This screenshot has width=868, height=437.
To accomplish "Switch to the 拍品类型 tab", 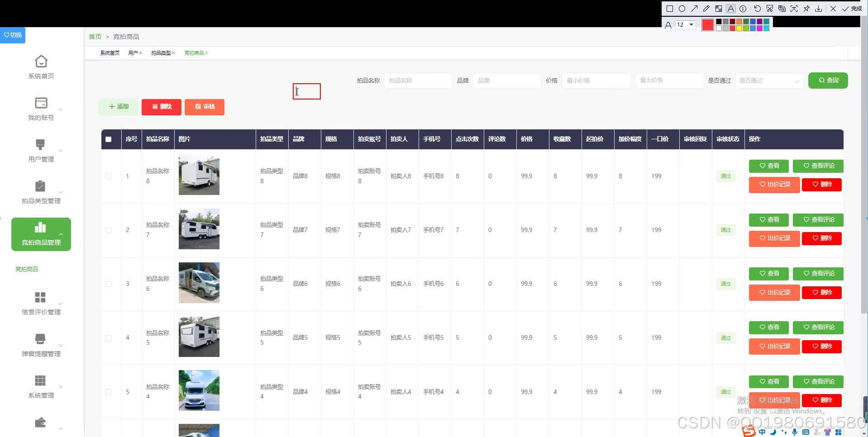I will click(x=161, y=53).
